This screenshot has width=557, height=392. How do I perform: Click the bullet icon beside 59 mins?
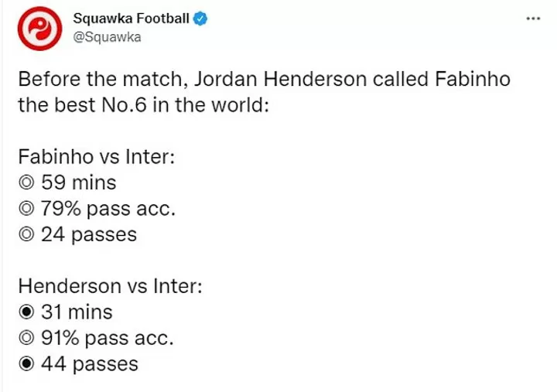tap(26, 184)
